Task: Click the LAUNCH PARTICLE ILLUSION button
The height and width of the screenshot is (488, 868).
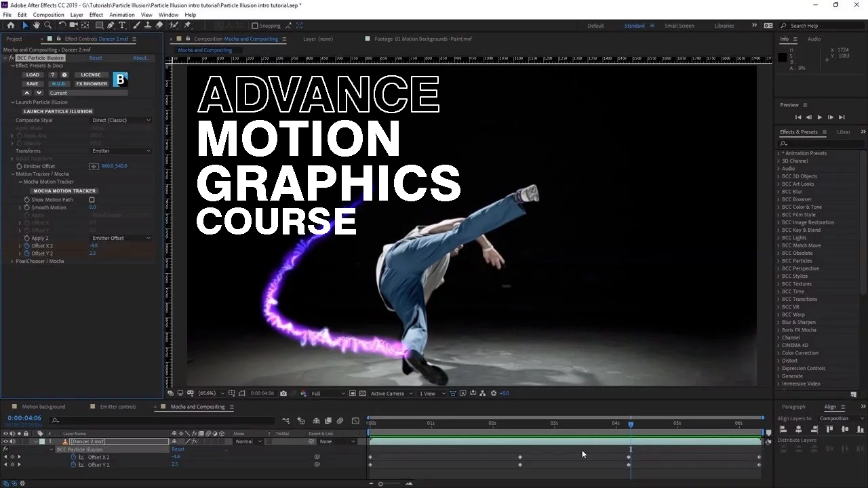Action: [x=58, y=111]
